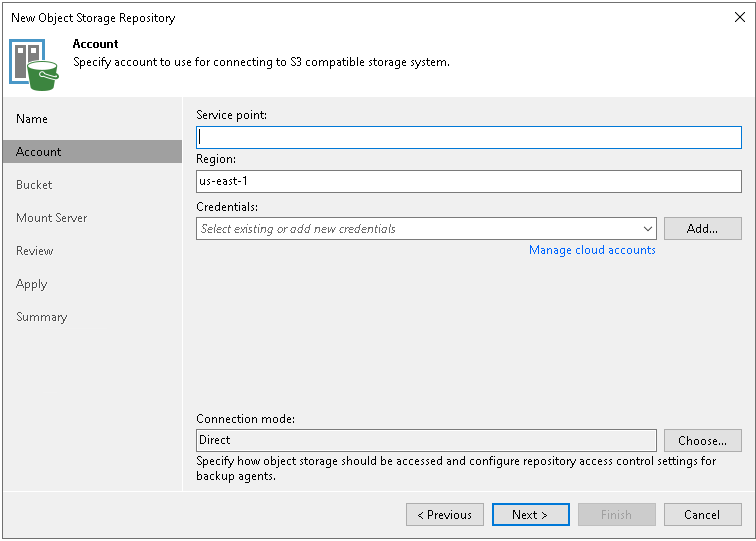The image size is (756, 541).
Task: Proceed with the Next button
Action: click(530, 514)
